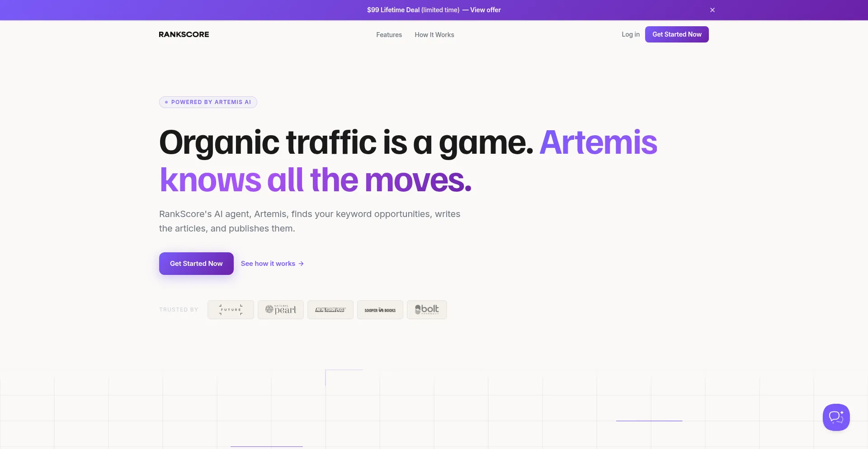Click the RANKSCORE logo

coord(184,34)
